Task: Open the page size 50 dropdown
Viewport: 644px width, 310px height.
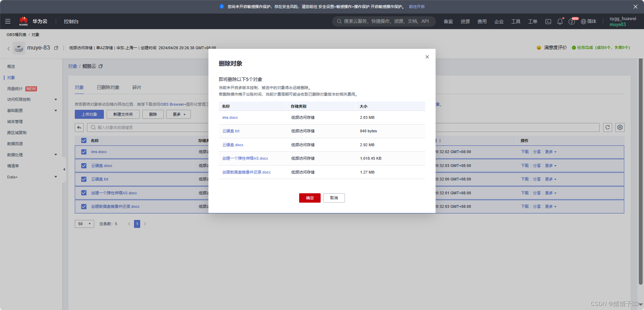Action: pyautogui.click(x=84, y=224)
